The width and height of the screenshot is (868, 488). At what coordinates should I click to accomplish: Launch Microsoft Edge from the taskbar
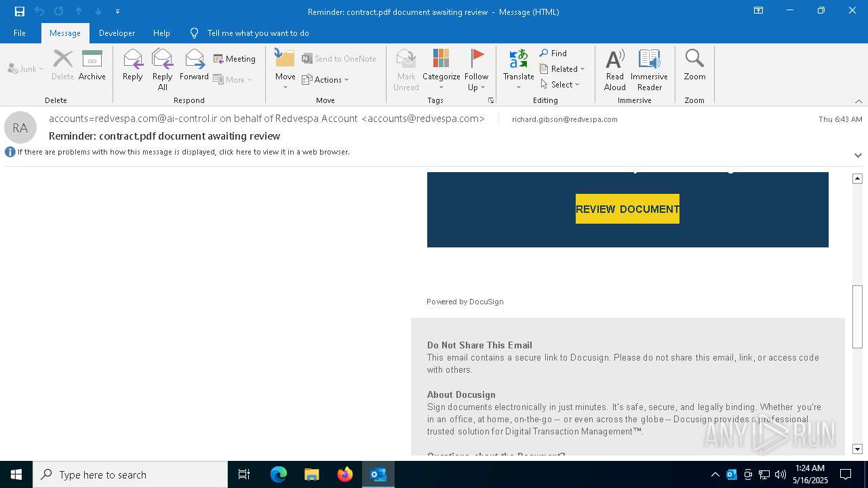(x=279, y=474)
